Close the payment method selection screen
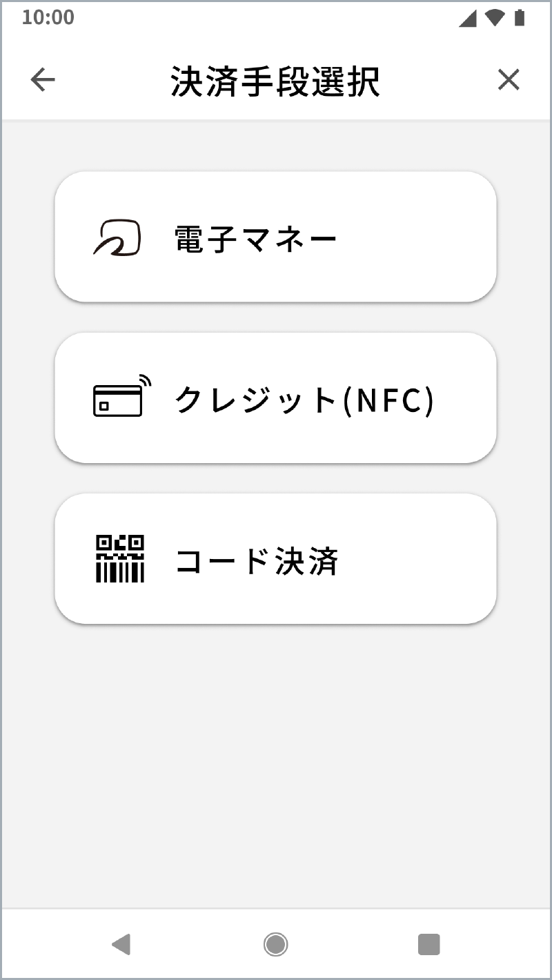The width and height of the screenshot is (552, 980). tap(509, 80)
